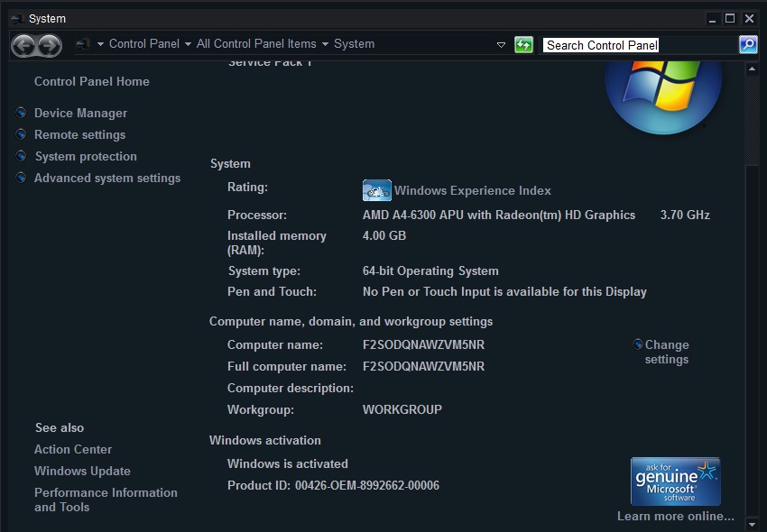Click Learn more online link
This screenshot has width=767, height=532.
676,516
